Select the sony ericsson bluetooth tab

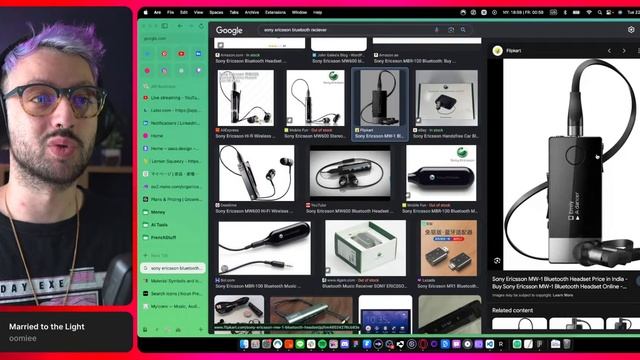[173, 268]
